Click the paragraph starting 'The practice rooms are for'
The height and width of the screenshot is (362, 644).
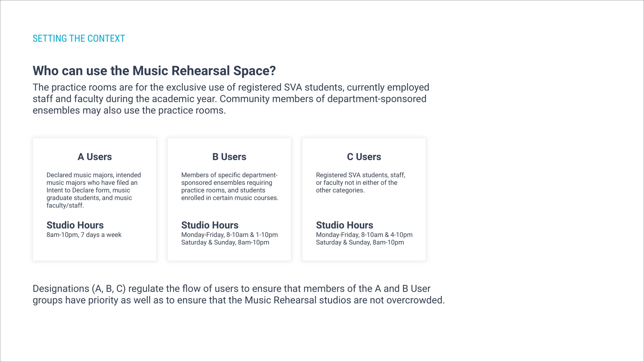231,99
